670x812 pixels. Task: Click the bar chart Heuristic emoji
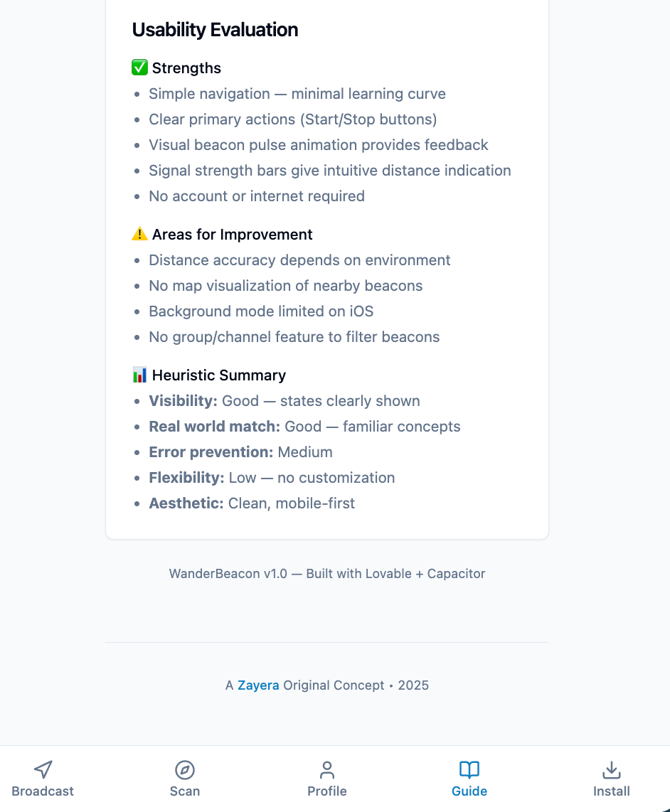[x=139, y=375]
